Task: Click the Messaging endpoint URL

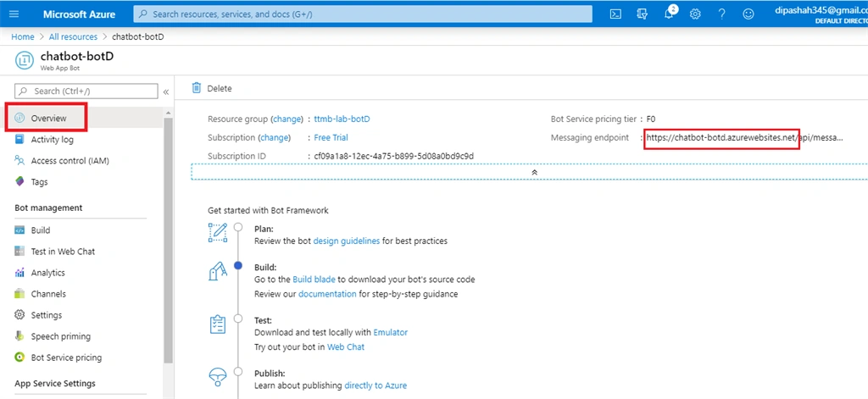Action: point(744,137)
